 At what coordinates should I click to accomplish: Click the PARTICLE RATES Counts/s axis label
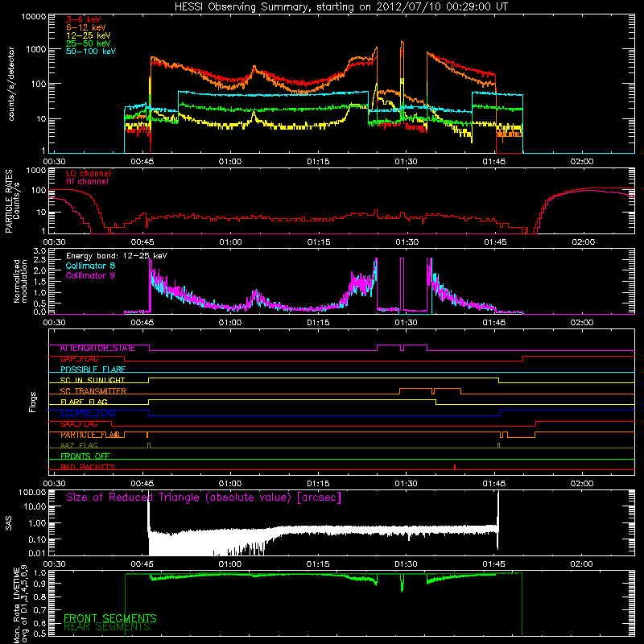click(12, 201)
